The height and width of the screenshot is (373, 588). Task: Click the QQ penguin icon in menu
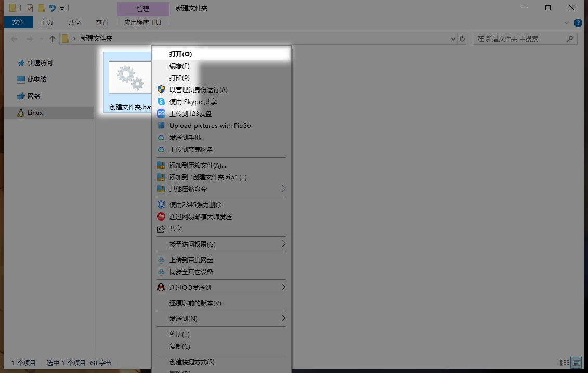tap(161, 287)
